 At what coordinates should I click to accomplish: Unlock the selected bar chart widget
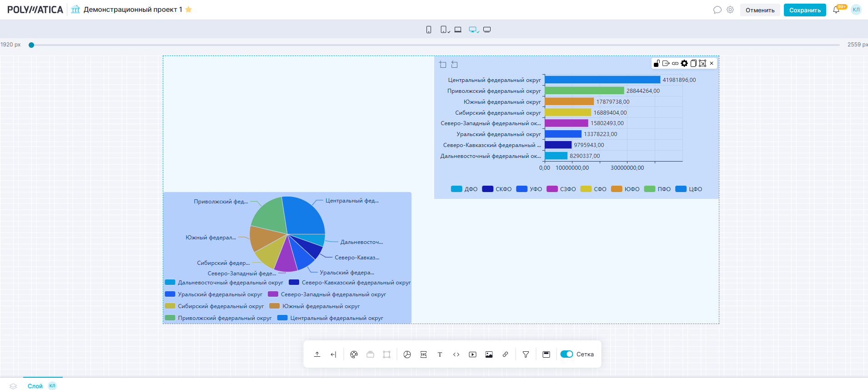pyautogui.click(x=657, y=63)
